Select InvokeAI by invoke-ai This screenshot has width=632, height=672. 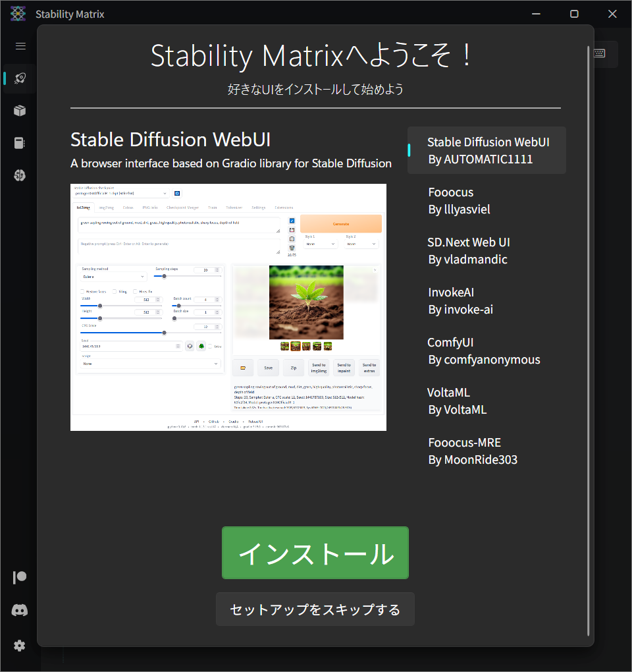(487, 300)
